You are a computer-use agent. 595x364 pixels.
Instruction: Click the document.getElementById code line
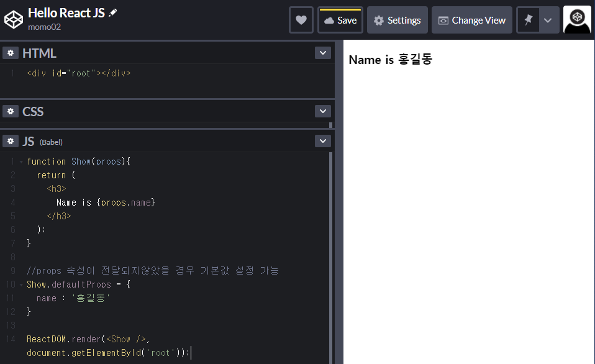coord(108,353)
